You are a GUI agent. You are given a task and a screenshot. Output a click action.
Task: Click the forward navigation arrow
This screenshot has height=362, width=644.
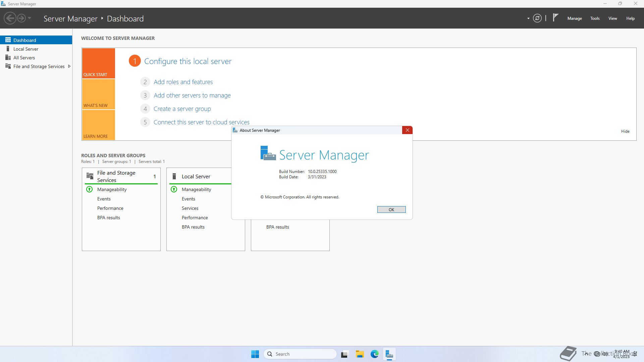(21, 18)
